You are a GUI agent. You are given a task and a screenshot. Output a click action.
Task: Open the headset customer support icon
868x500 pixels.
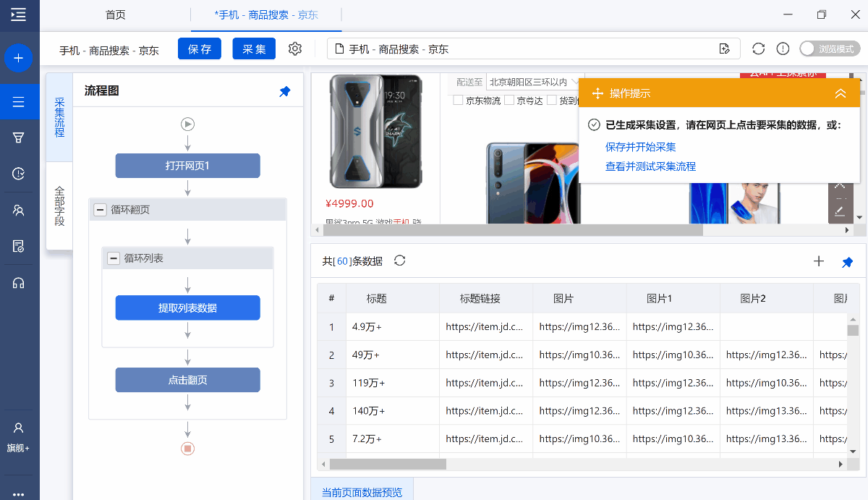click(19, 283)
